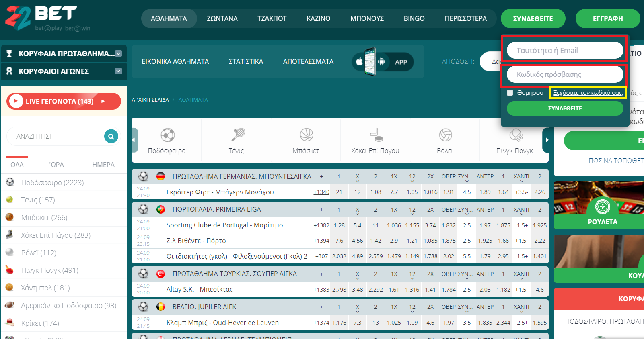
Task: Switch to the 'ΩΡΑ filter tab
Action: [x=57, y=165]
